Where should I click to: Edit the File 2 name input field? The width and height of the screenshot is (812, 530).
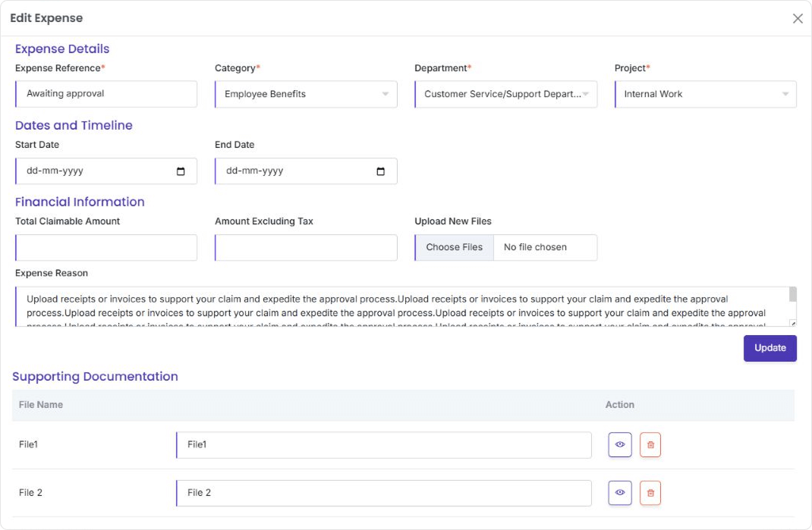383,493
